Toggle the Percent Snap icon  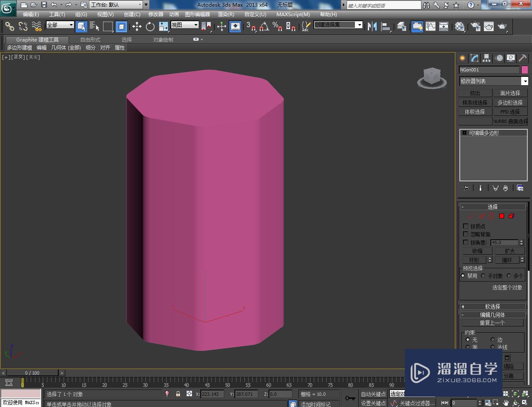coord(278,27)
